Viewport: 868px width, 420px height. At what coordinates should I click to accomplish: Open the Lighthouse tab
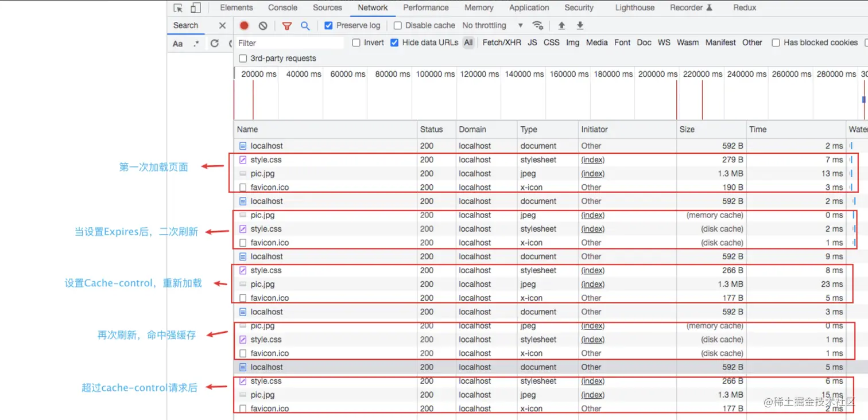[x=634, y=7]
